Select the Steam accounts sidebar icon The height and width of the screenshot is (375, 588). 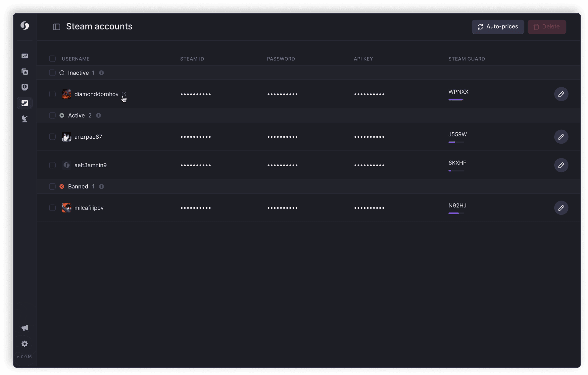(24, 103)
